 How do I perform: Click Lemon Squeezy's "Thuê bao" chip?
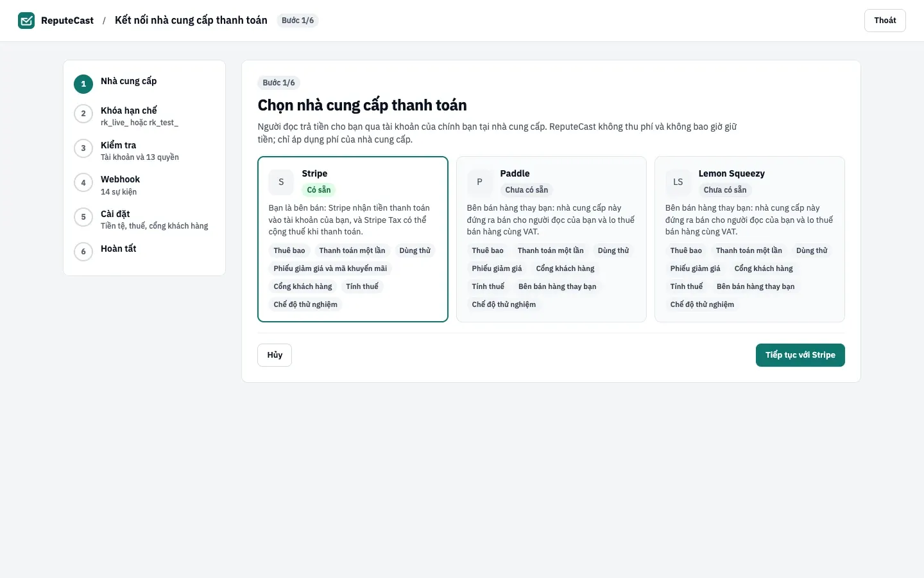tap(686, 250)
